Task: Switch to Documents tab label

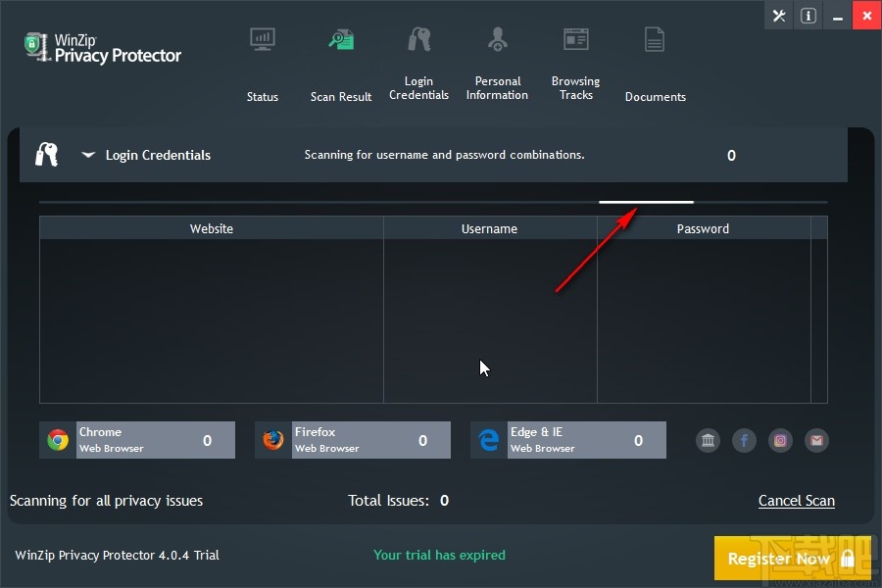Action: click(656, 97)
